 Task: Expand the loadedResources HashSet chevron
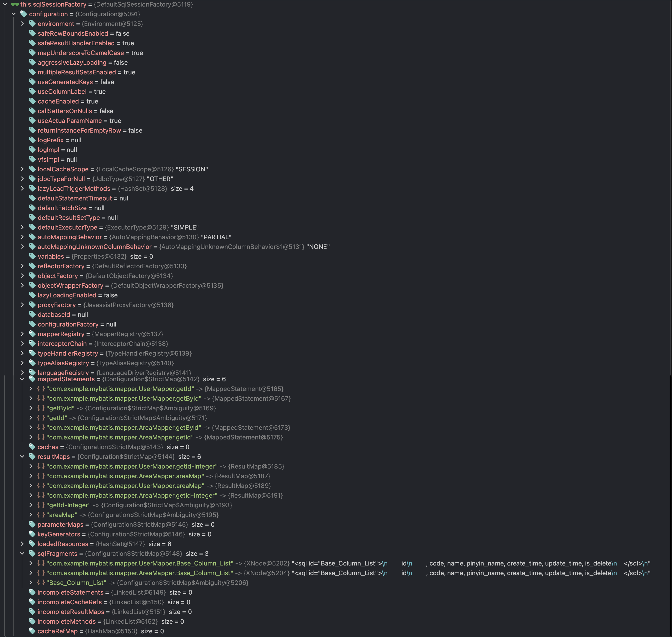[x=22, y=544]
